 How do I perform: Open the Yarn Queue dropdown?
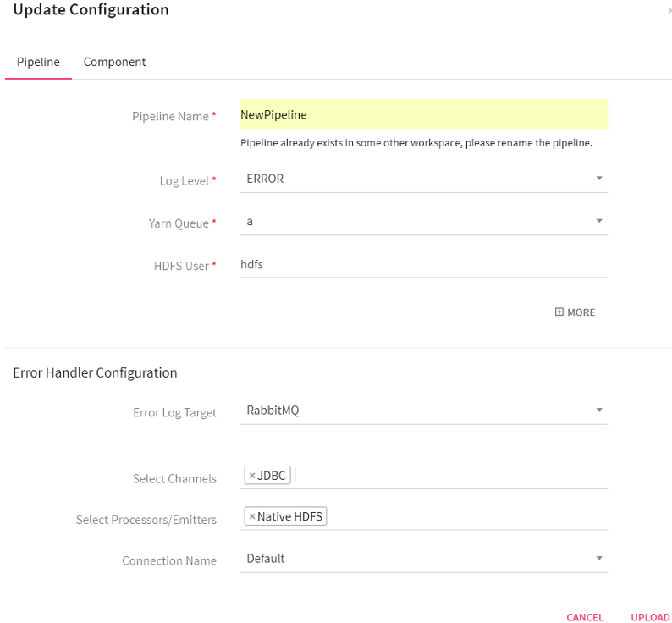pyautogui.click(x=423, y=221)
